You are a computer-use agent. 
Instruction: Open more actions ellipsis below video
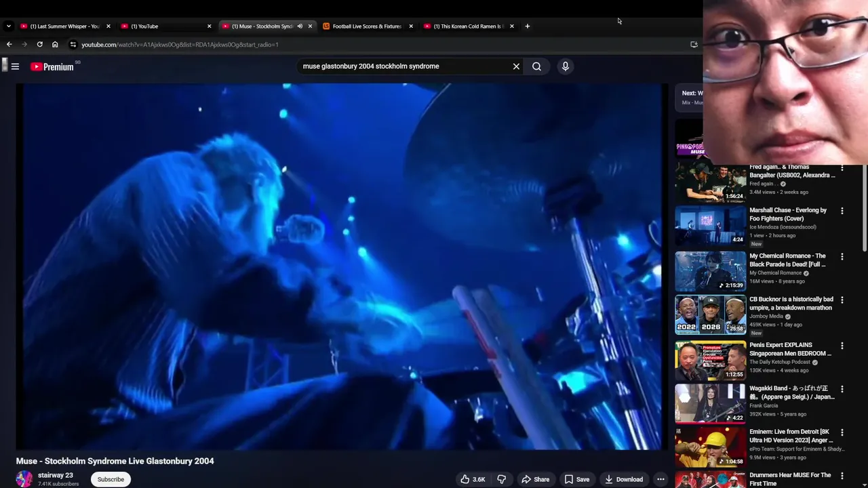[x=660, y=479]
